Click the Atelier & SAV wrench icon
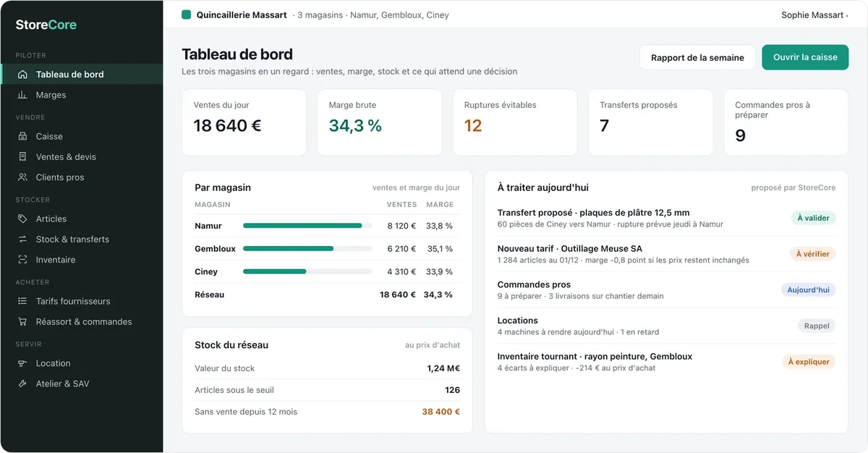The width and height of the screenshot is (868, 453). pos(22,384)
